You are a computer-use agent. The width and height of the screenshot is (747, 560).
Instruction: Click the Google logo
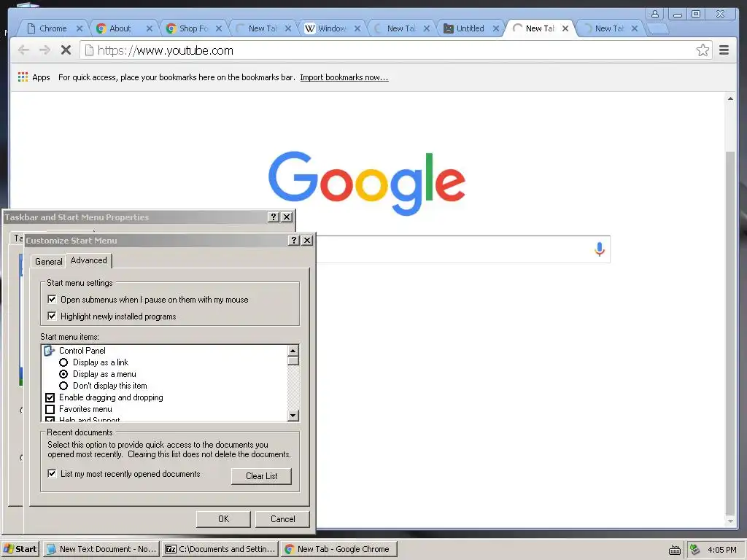367,183
